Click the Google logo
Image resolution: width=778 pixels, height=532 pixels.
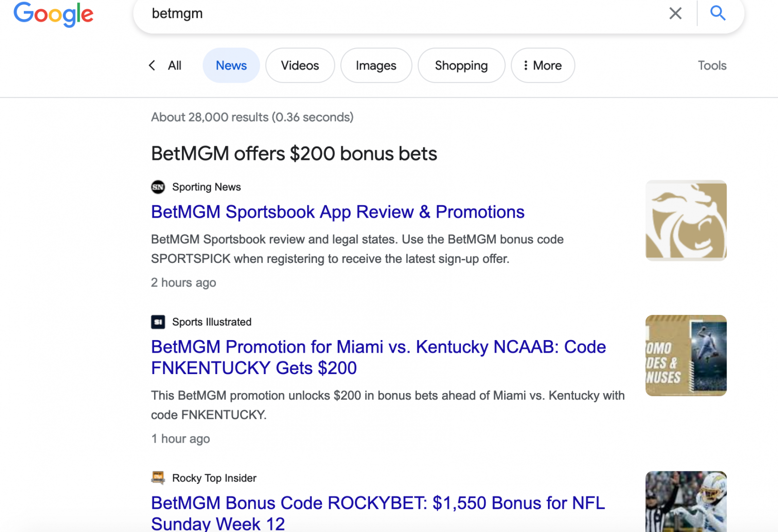coord(53,14)
